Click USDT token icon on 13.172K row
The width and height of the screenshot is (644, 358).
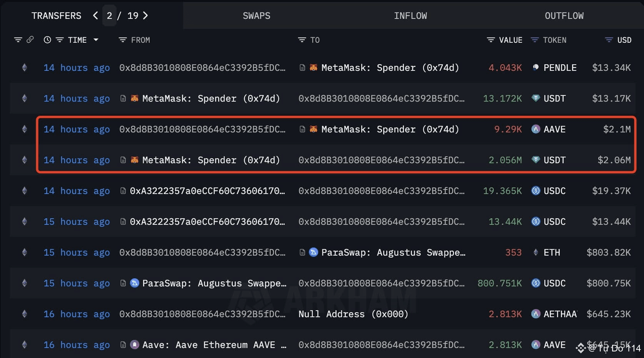point(536,99)
